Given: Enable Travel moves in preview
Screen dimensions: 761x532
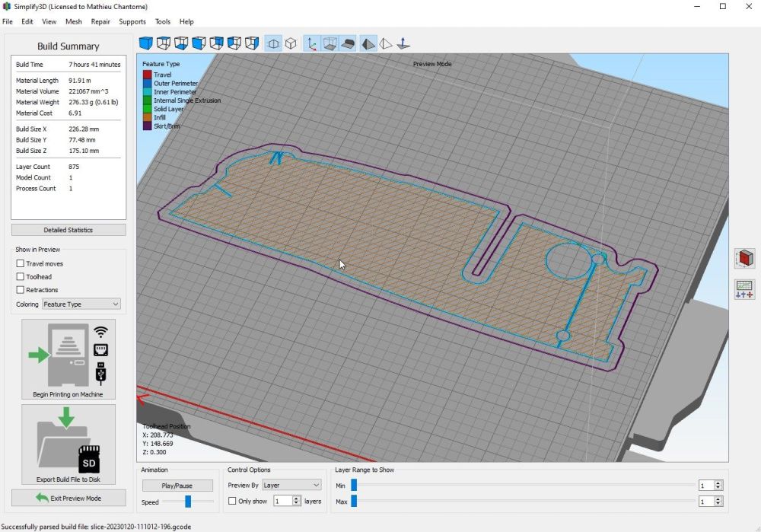Looking at the screenshot, I should (21, 263).
